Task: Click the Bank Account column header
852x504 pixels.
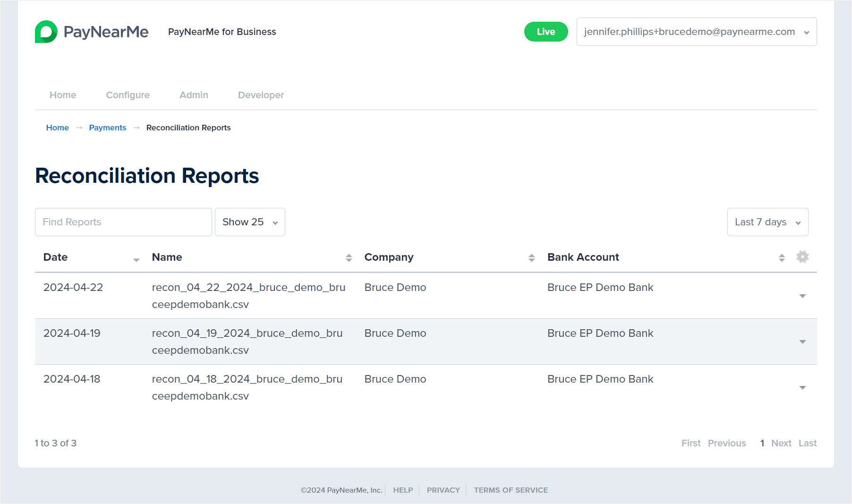Action: pos(583,257)
